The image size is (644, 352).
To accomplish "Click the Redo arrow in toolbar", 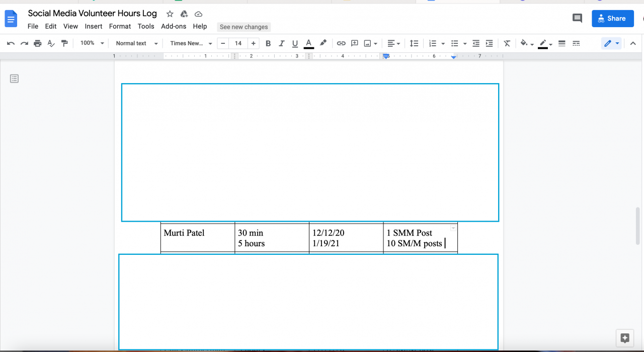I will point(24,43).
